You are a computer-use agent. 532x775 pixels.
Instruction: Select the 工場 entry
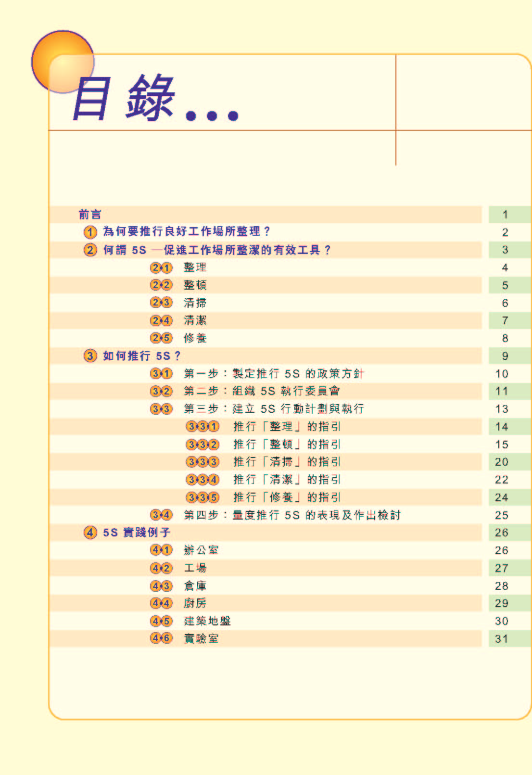coord(195,568)
